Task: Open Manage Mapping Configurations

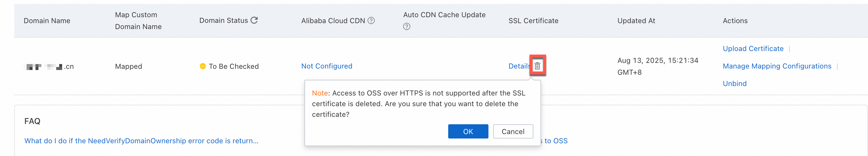Action: point(777,66)
